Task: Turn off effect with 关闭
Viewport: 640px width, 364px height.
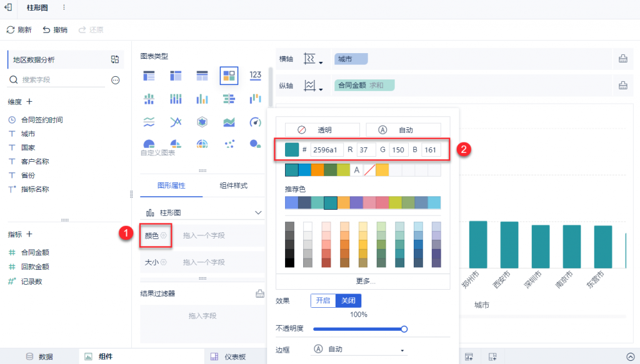Action: [348, 300]
